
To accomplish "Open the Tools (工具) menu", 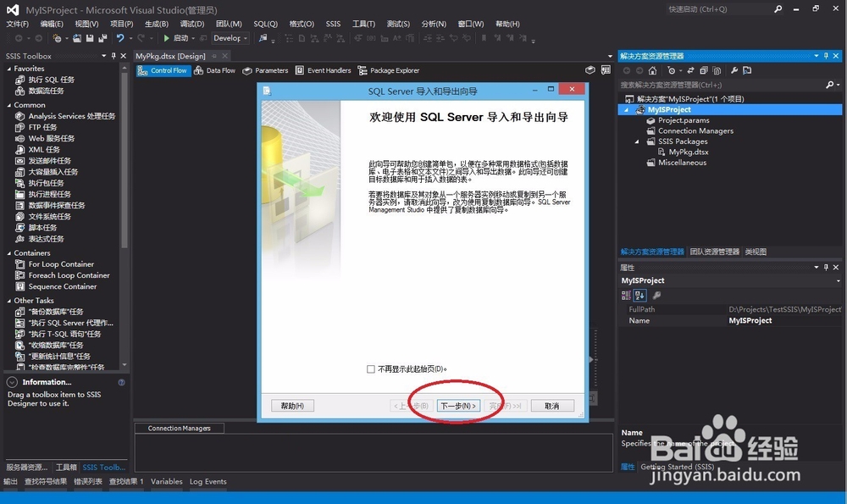I will point(363,24).
